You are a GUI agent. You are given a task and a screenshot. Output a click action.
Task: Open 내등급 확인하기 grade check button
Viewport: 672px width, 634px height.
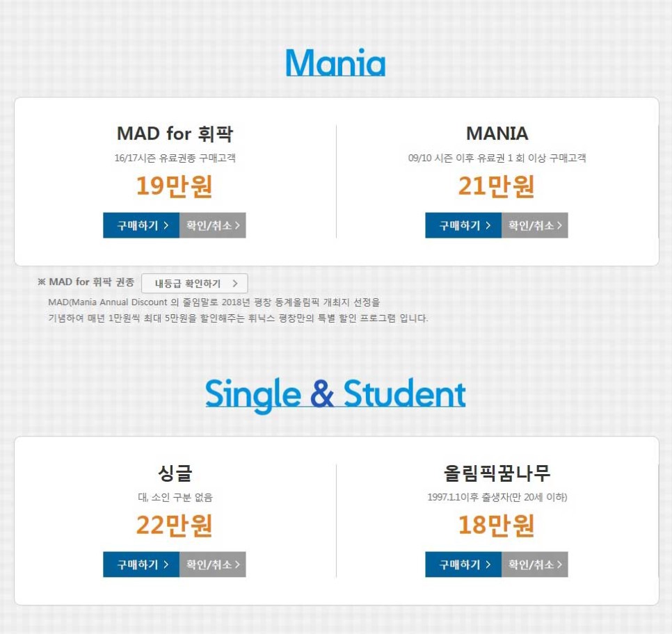195,283
